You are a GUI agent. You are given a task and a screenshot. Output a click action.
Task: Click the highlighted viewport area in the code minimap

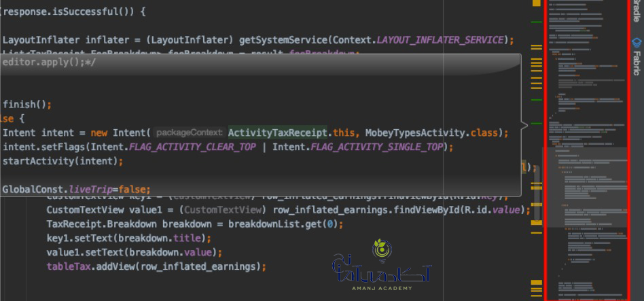click(x=586, y=187)
